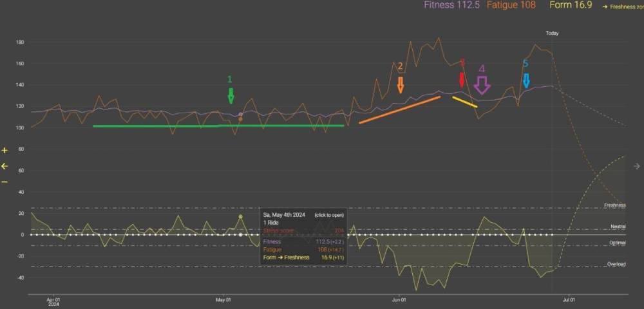The width and height of the screenshot is (644, 309).
Task: Click the Jun 01 date axis label
Action: click(399, 299)
